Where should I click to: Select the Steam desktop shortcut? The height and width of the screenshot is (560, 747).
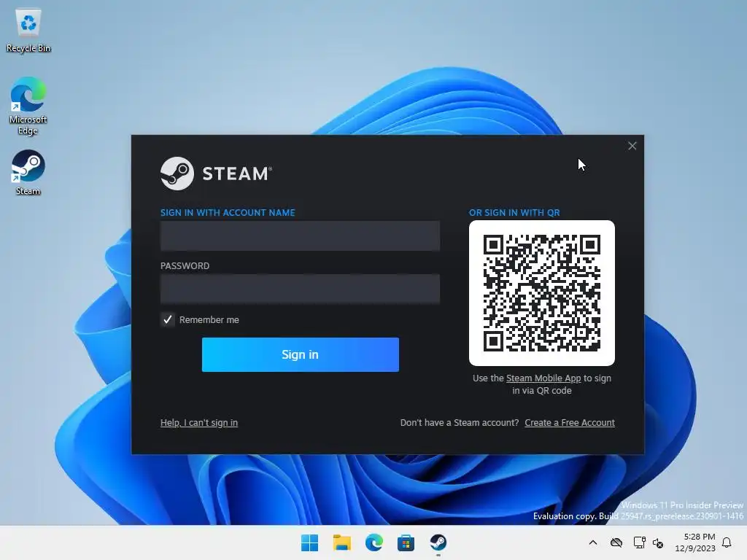pyautogui.click(x=28, y=172)
